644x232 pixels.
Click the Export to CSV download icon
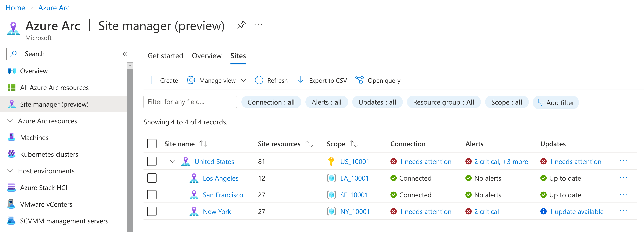click(x=301, y=80)
